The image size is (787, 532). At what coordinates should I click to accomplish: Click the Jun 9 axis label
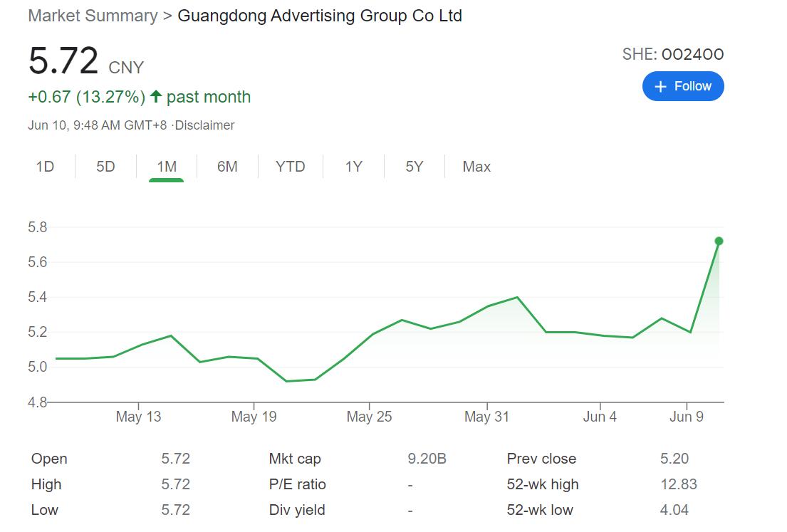click(687, 417)
